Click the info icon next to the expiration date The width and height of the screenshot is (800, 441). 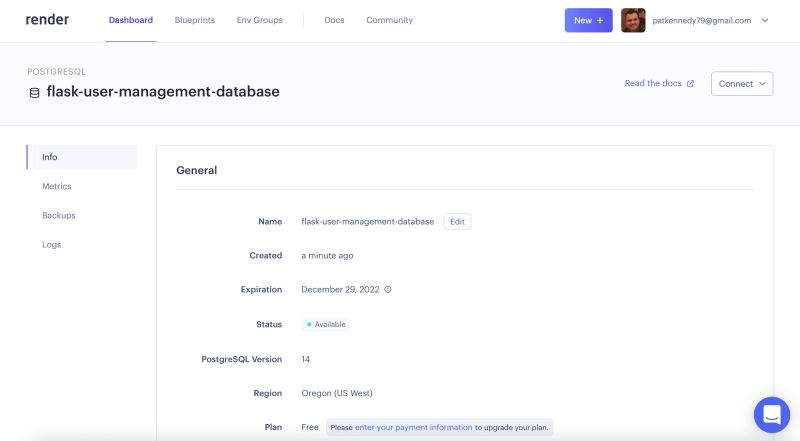[x=388, y=289]
